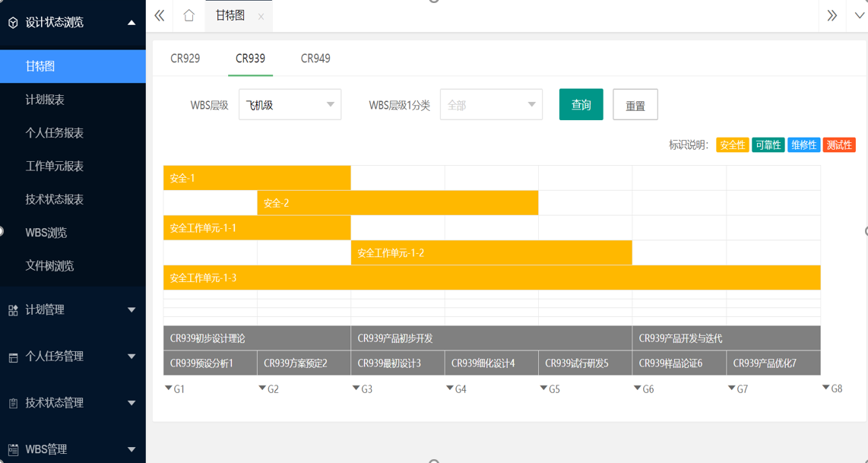
Task: Click the 技术状态管理 sidebar icon
Action: 13,404
